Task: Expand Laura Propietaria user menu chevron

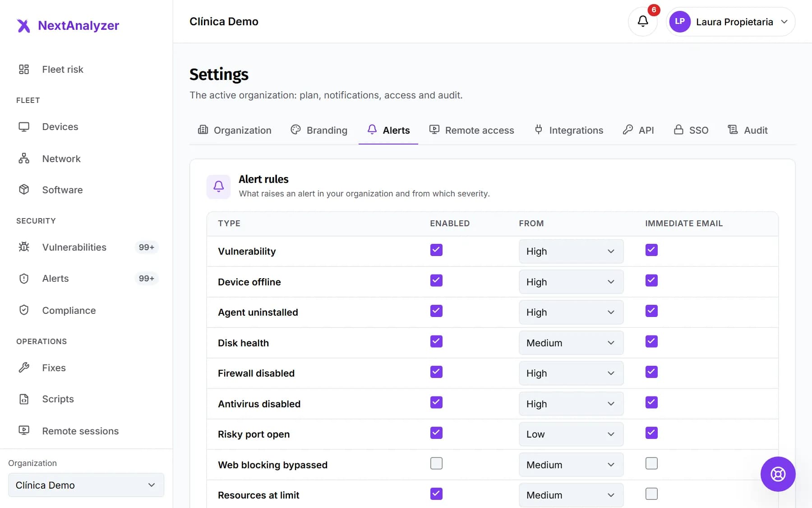Action: click(x=784, y=22)
